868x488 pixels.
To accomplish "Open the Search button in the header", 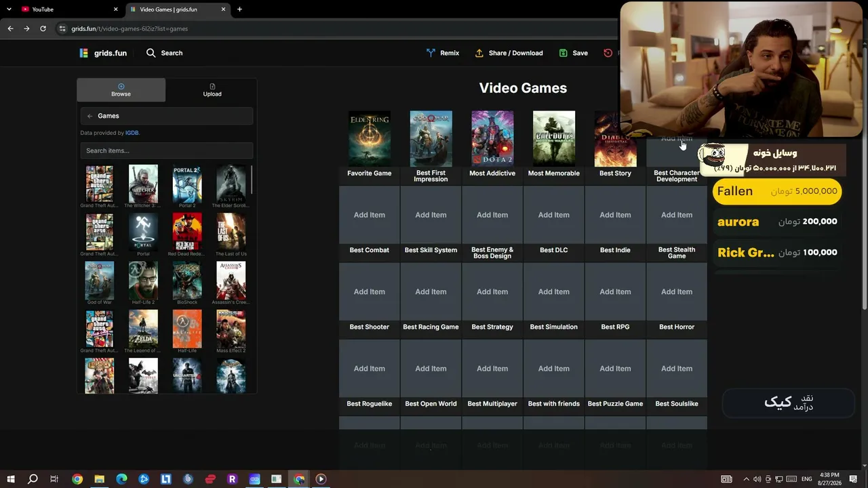I will coord(164,53).
